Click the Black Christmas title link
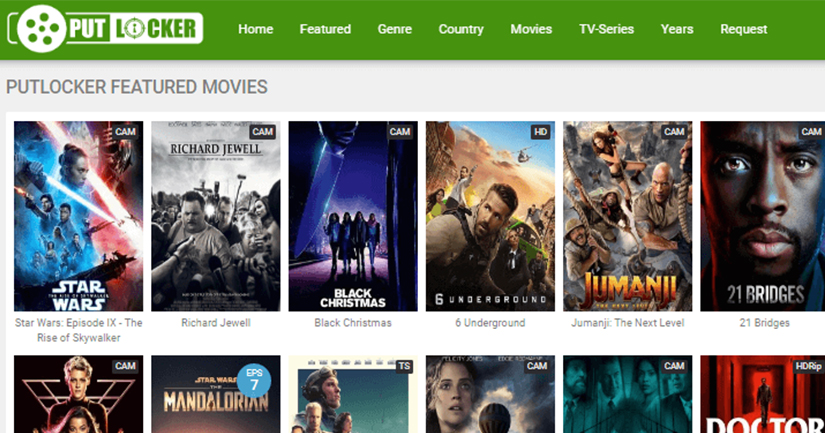The width and height of the screenshot is (825, 433). pos(353,323)
